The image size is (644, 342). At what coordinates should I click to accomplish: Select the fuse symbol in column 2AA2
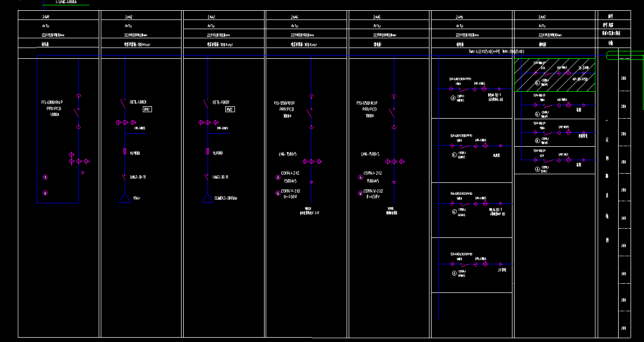click(125, 151)
